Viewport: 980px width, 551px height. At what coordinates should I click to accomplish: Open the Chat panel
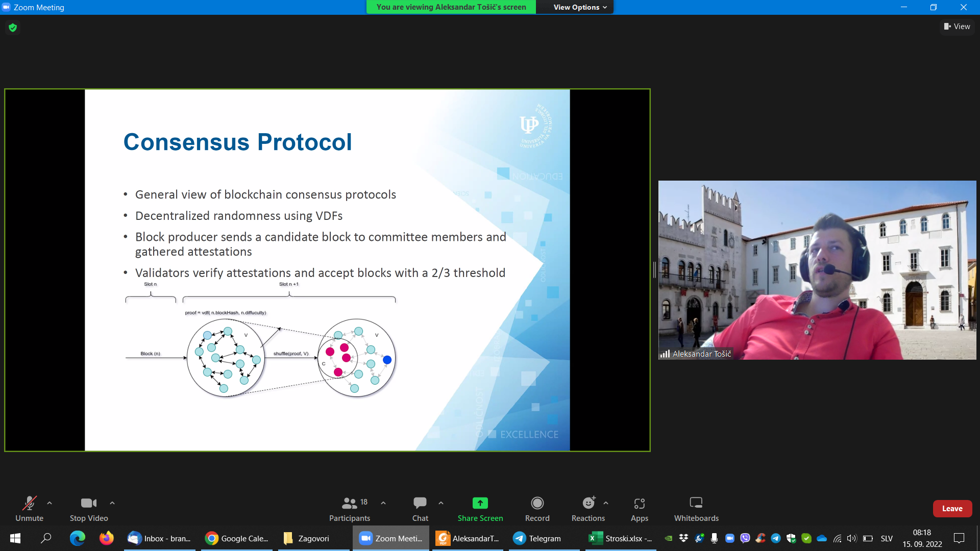point(420,509)
